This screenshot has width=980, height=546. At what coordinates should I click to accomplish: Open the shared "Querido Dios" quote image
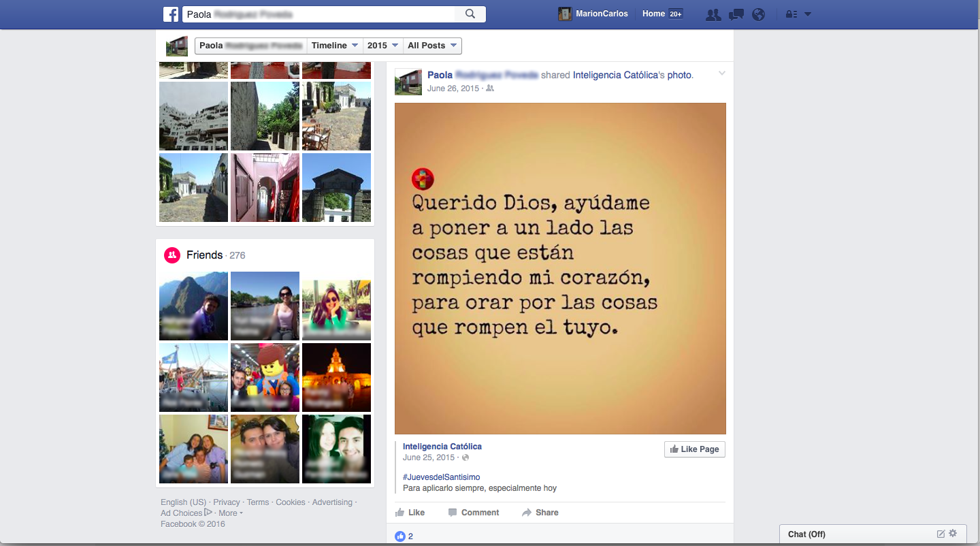(560, 268)
